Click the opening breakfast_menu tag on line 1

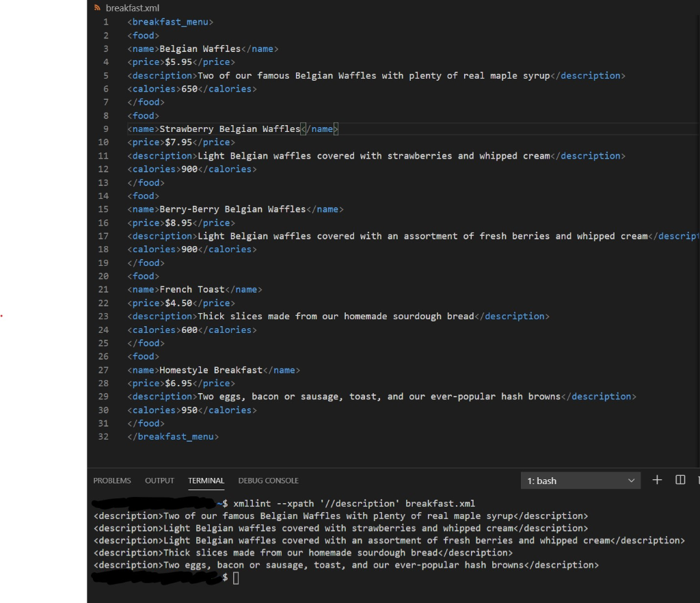pos(170,22)
